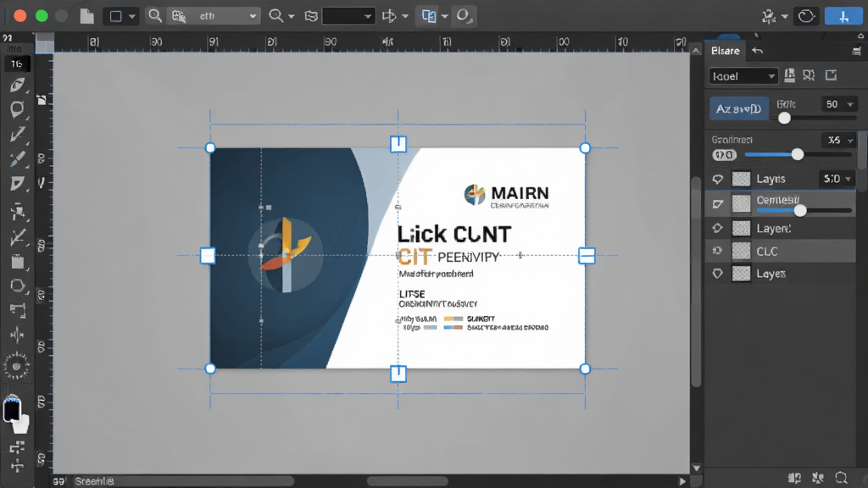Image resolution: width=868 pixels, height=488 pixels.
Task: Click the magnifier icon beside the 'eth' dropdown
Action: tap(155, 16)
